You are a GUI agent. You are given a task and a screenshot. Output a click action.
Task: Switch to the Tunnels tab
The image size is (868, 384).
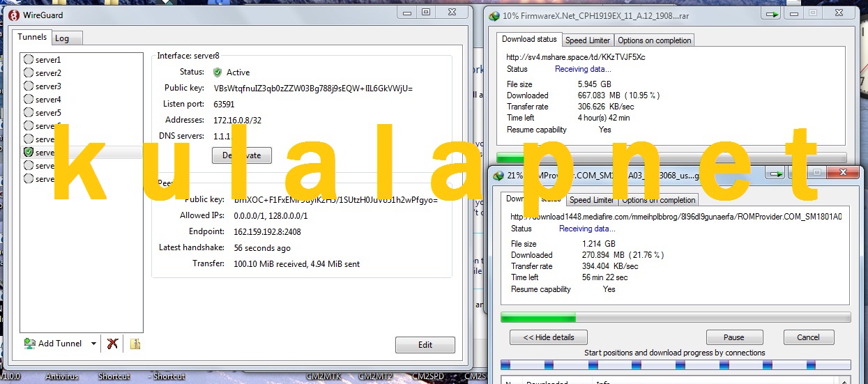point(32,38)
